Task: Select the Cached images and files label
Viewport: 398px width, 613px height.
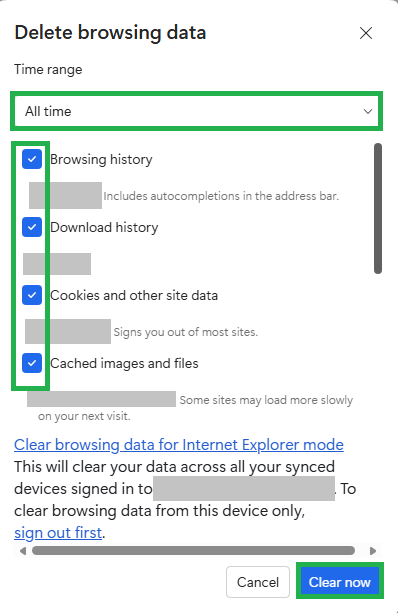Action: 124,364
